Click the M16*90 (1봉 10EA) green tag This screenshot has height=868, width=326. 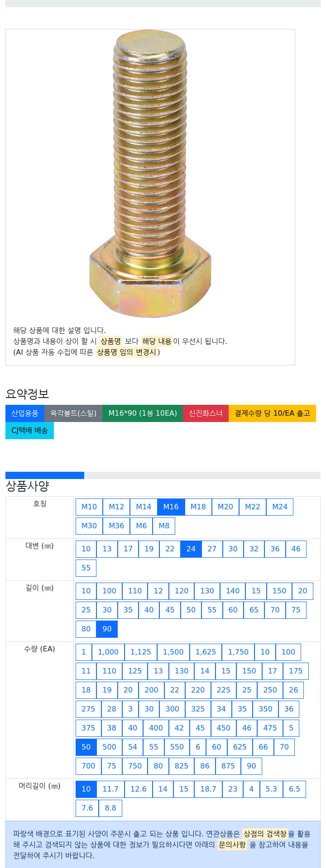[x=143, y=413]
